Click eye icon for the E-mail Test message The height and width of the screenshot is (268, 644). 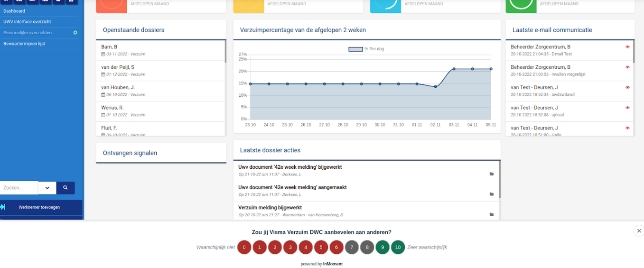pyautogui.click(x=627, y=47)
